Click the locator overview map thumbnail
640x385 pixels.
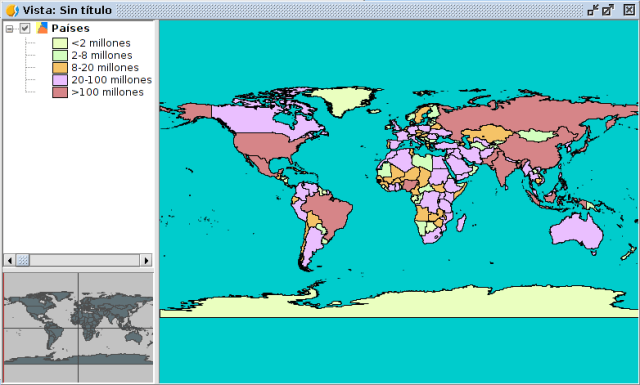point(78,327)
